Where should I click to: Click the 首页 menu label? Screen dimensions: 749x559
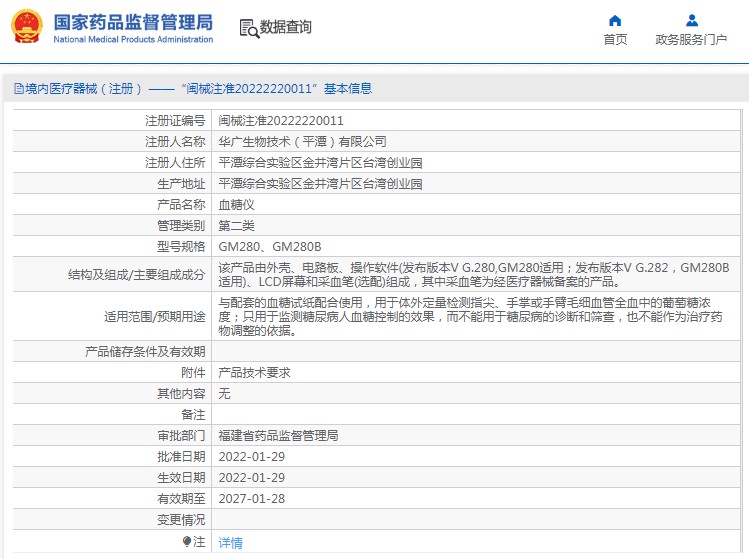(x=615, y=39)
